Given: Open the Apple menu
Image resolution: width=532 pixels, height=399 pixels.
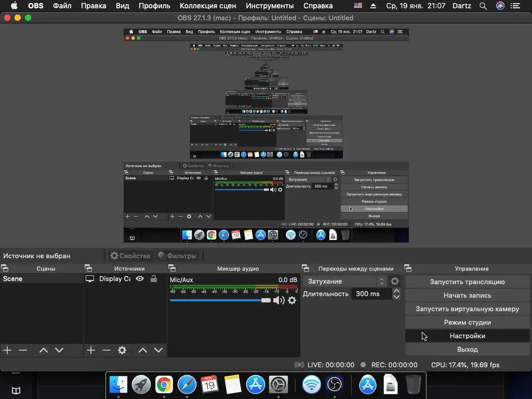Looking at the screenshot, I should [x=14, y=6].
